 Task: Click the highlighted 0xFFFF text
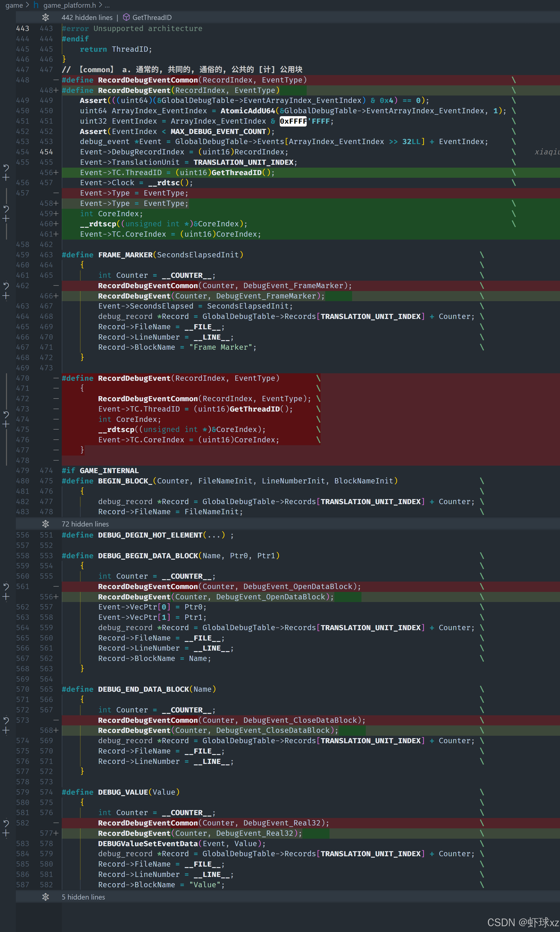click(293, 121)
